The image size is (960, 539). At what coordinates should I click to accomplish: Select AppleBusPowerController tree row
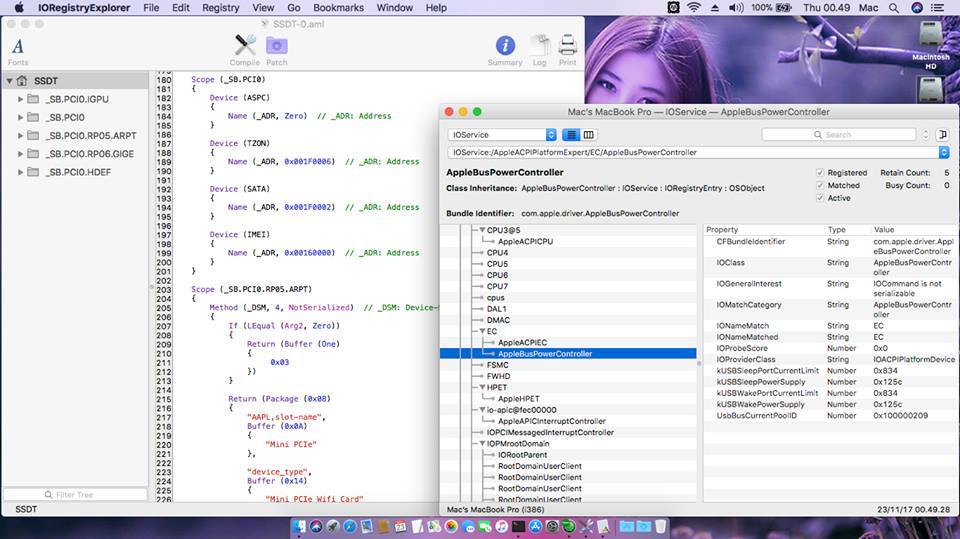tap(568, 353)
